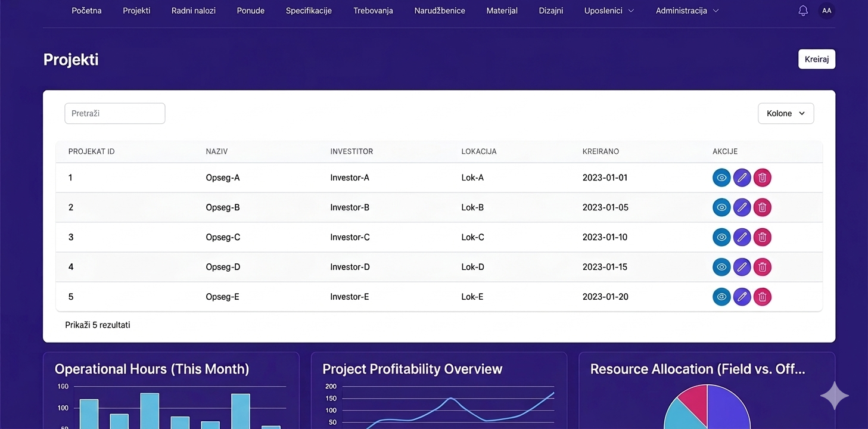Click pencil icon for Opseg-E
This screenshot has width=868, height=429.
(x=742, y=297)
